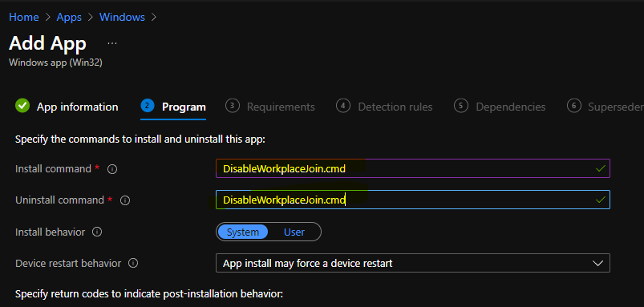
Task: Show info tooltip for Install behavior
Action: [97, 232]
